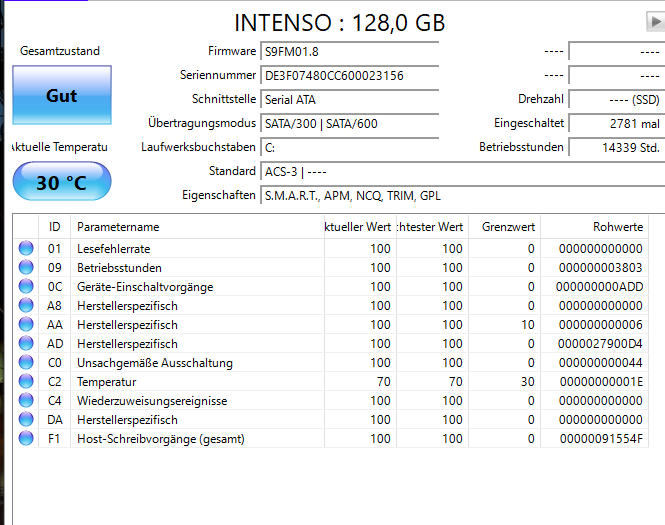Click the Grenzwert column header
Viewport: 665px width, 525px height.
(505, 227)
